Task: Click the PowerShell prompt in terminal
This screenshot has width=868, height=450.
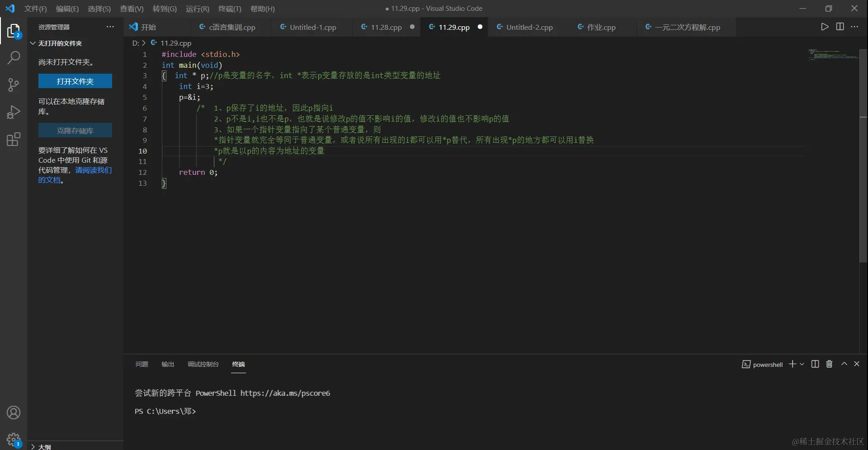Action: pyautogui.click(x=165, y=411)
